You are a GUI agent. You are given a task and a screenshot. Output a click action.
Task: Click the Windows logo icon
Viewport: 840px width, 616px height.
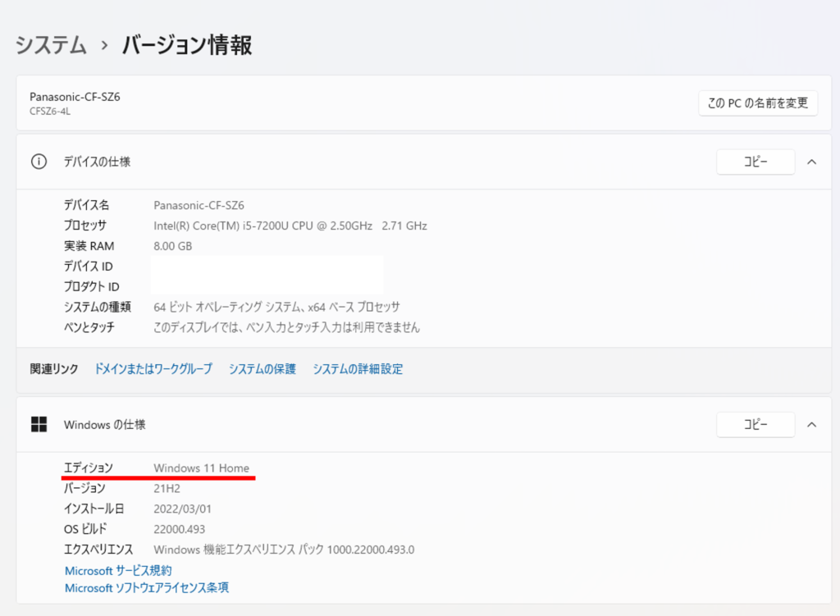(x=39, y=424)
